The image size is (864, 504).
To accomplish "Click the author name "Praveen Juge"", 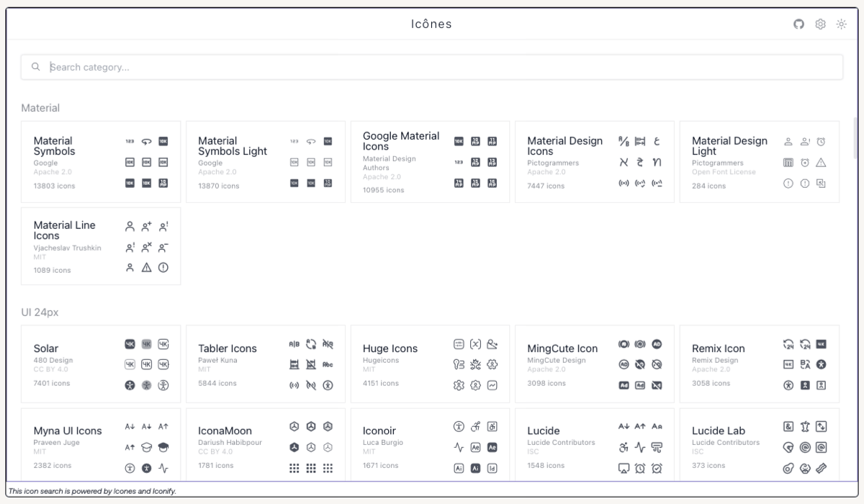I will 57,443.
